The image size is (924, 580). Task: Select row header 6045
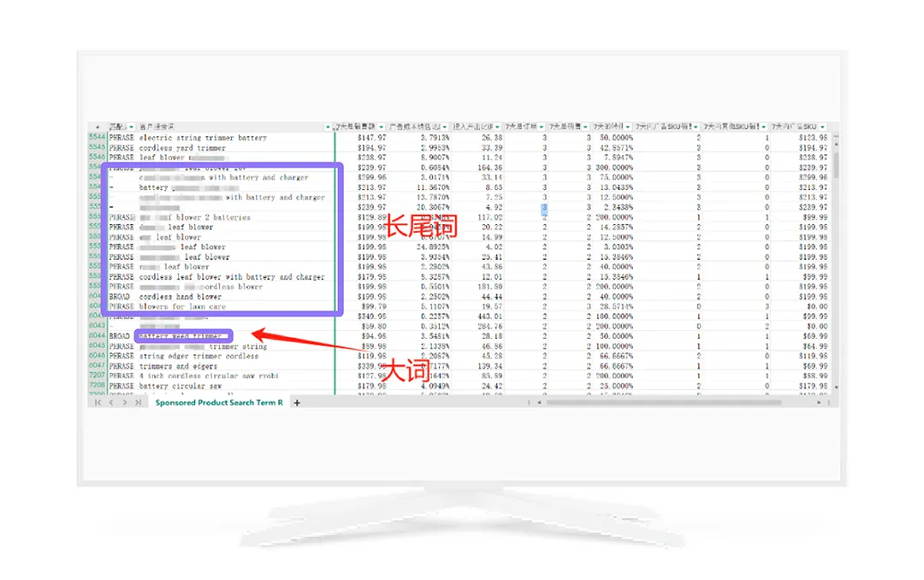point(97,346)
